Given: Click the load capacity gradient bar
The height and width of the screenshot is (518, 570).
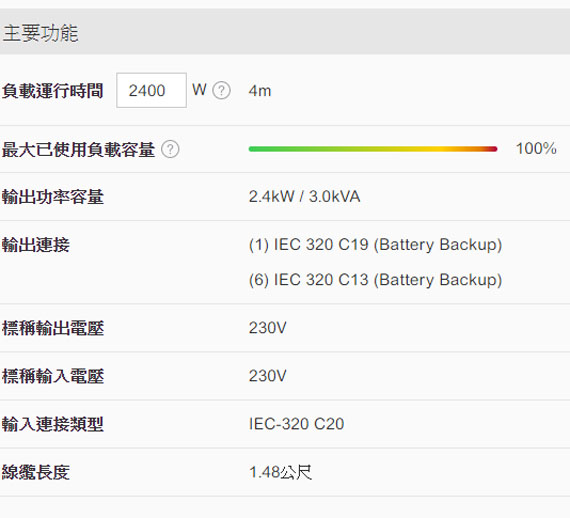Looking at the screenshot, I should [x=373, y=149].
